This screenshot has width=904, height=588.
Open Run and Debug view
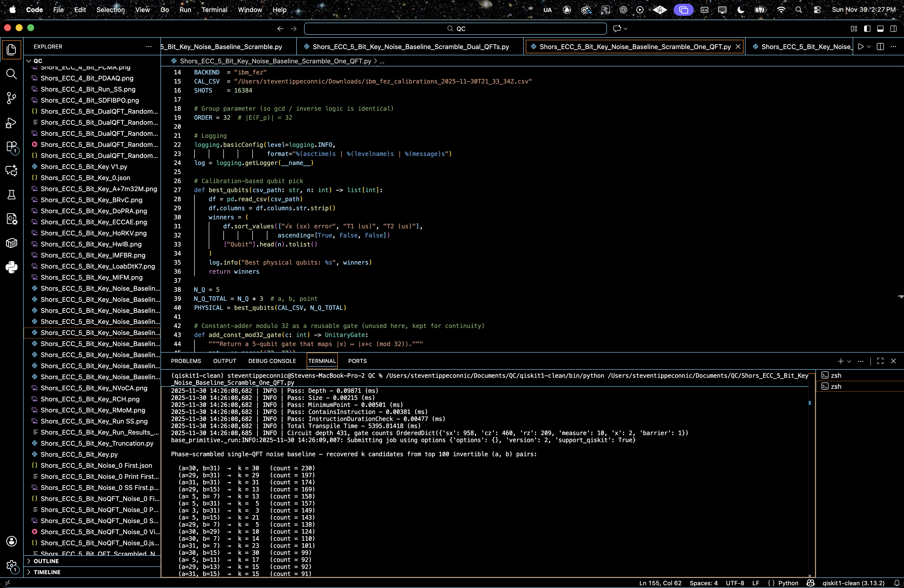(x=11, y=122)
